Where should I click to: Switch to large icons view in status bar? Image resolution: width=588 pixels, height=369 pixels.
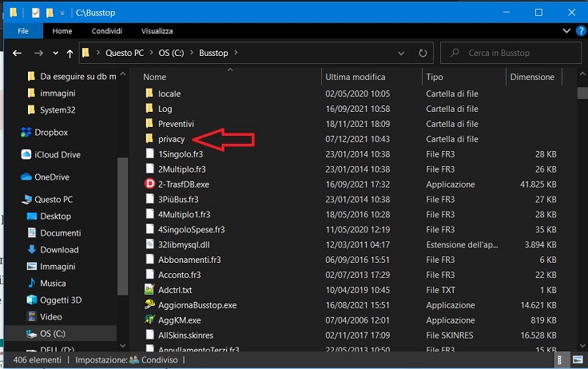[x=578, y=360]
